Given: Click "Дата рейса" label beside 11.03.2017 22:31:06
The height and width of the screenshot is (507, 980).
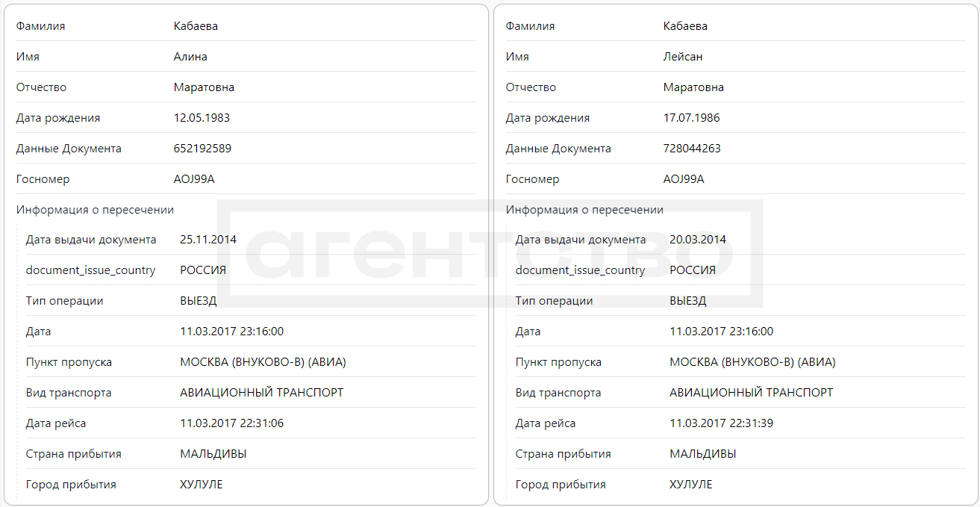Looking at the screenshot, I should [x=56, y=423].
